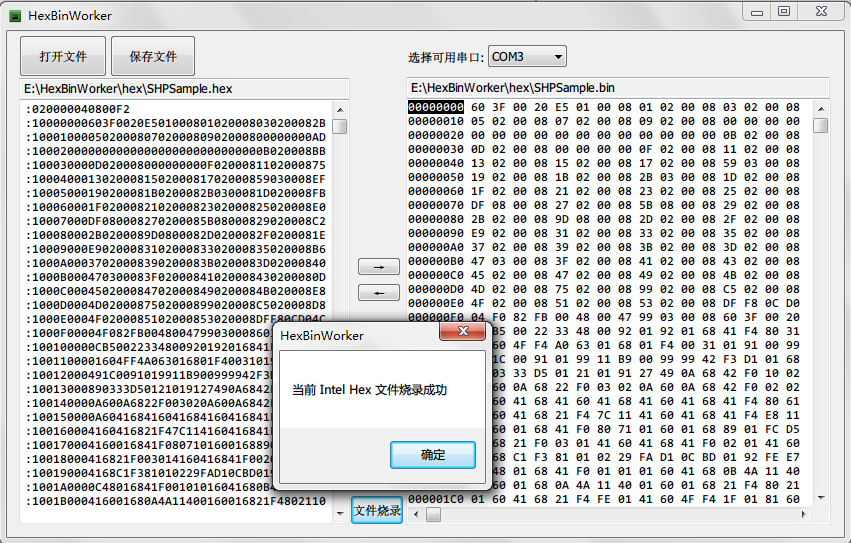Image resolution: width=851 pixels, height=543 pixels.
Task: Convert bin to hex with left arrow button
Action: pos(379,293)
